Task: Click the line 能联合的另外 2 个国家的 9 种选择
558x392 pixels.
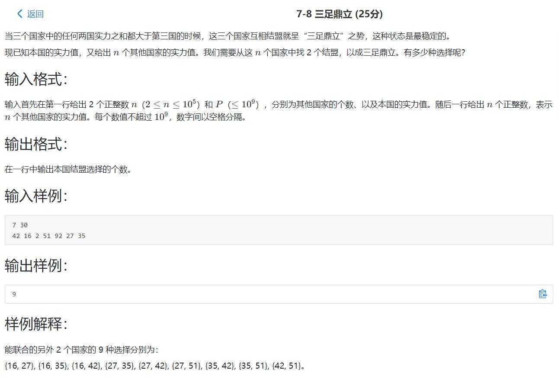Action: [x=81, y=350]
